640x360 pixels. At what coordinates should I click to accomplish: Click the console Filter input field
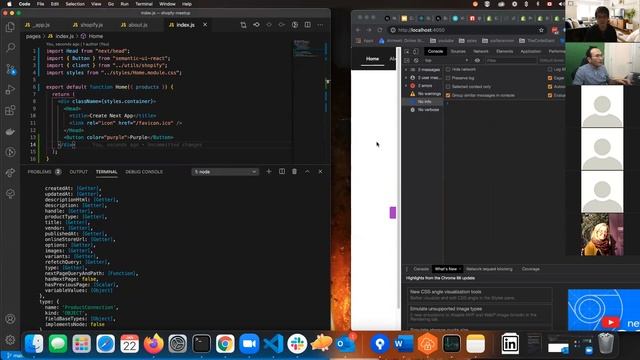pos(510,60)
